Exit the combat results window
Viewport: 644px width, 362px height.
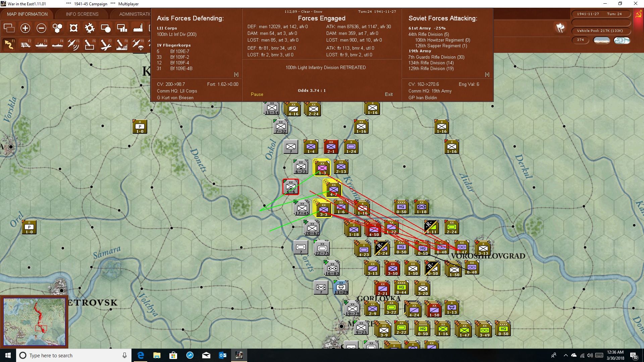(x=389, y=95)
